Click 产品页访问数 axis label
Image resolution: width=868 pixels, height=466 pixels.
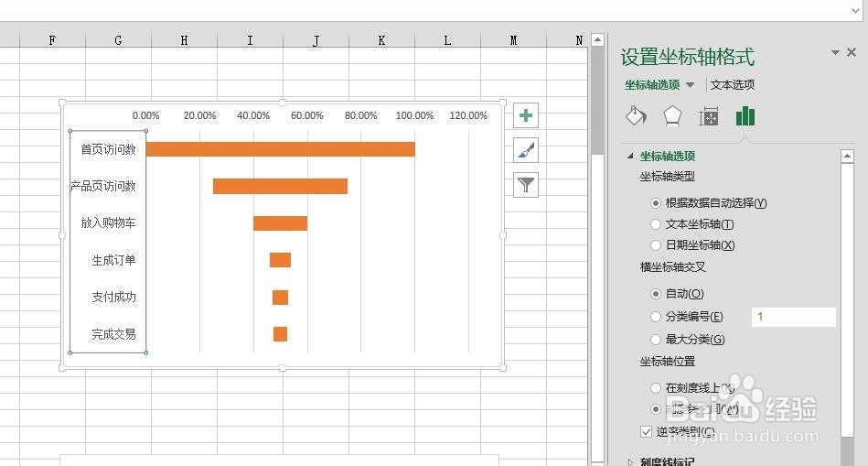click(103, 186)
